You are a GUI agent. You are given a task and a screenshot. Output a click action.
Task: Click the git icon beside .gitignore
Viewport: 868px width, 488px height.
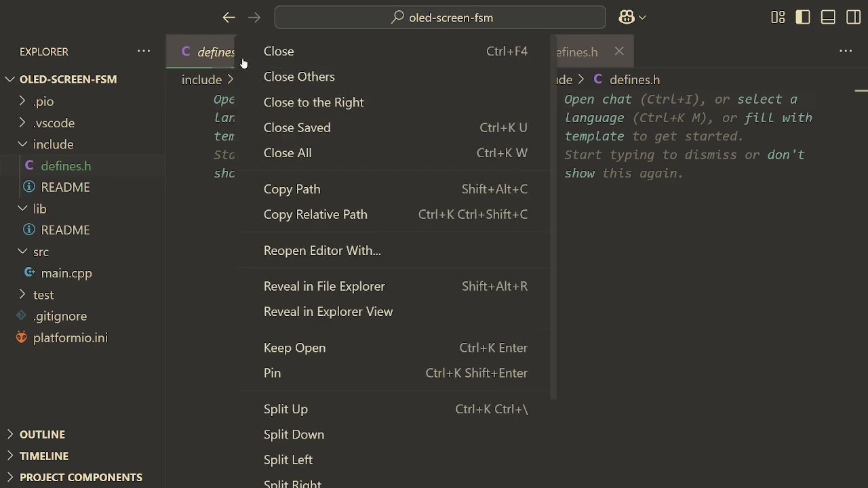click(22, 316)
